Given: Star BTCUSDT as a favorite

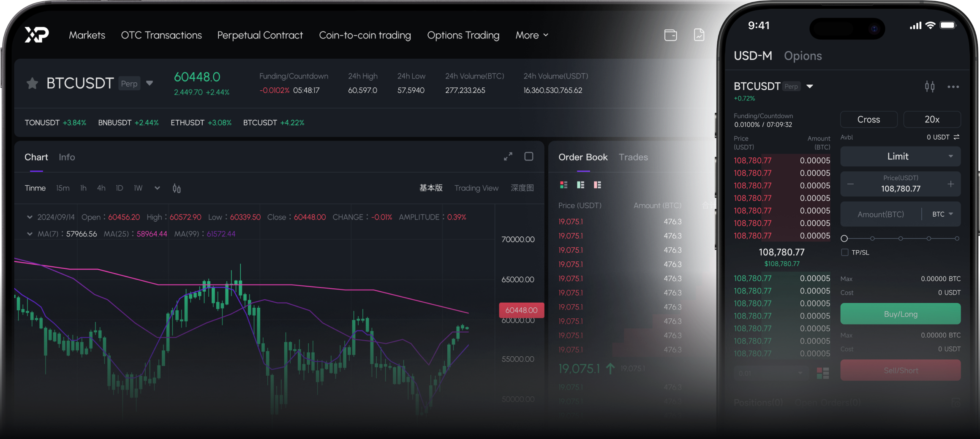Looking at the screenshot, I should point(32,84).
